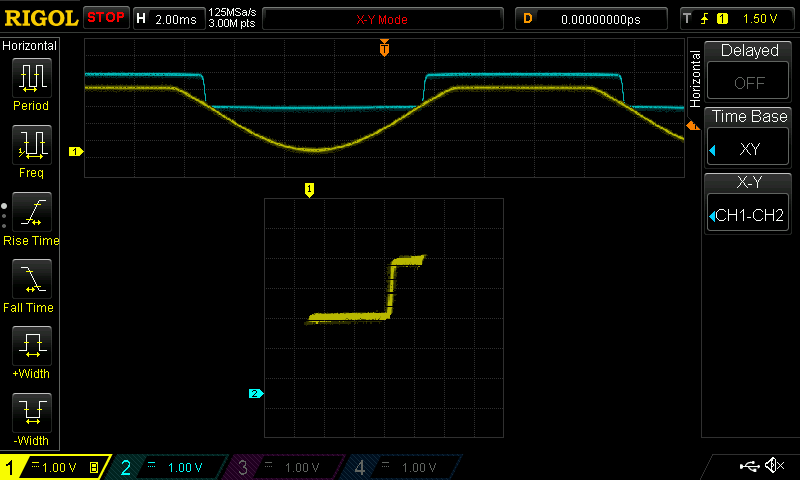
Task: Select channel 1 tab at 1.00 V
Action: pos(55,467)
